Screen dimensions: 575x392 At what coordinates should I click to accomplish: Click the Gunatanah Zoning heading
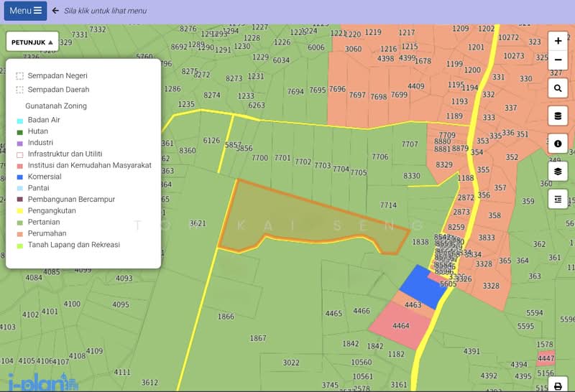coord(56,106)
